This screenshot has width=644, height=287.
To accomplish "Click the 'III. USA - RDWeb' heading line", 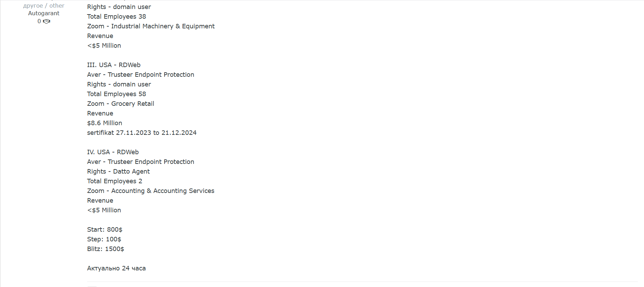I will 114,65.
